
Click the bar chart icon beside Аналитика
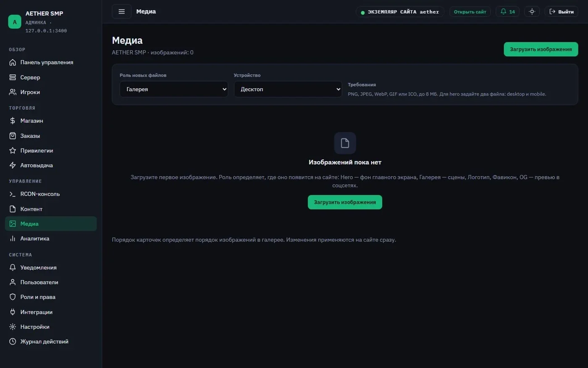13,238
